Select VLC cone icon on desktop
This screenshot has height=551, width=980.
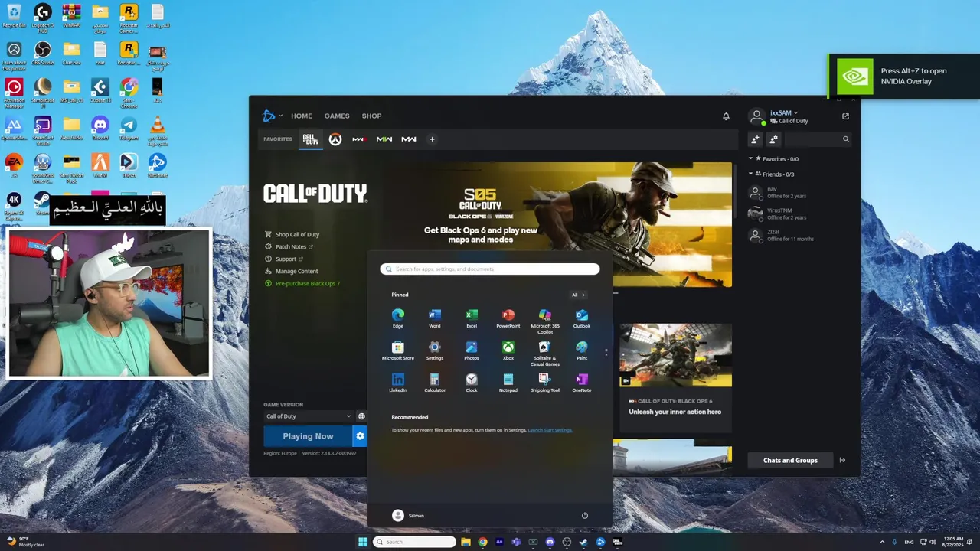[157, 130]
